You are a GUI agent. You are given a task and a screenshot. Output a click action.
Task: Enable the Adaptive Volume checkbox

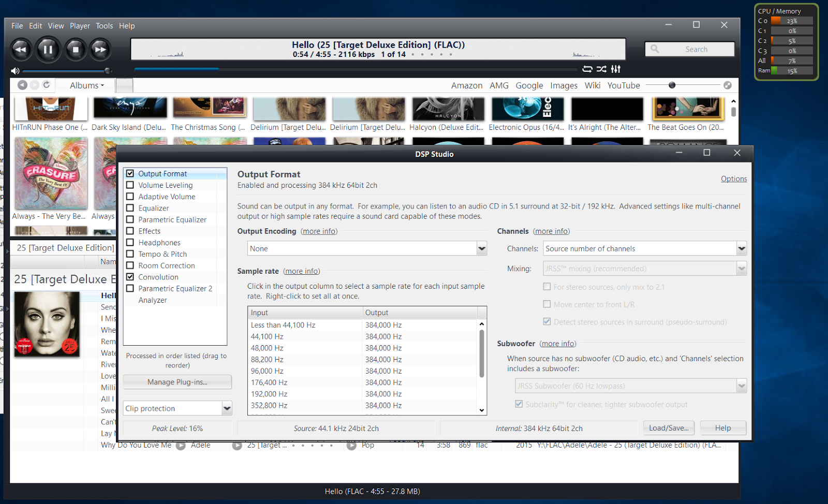(x=130, y=197)
